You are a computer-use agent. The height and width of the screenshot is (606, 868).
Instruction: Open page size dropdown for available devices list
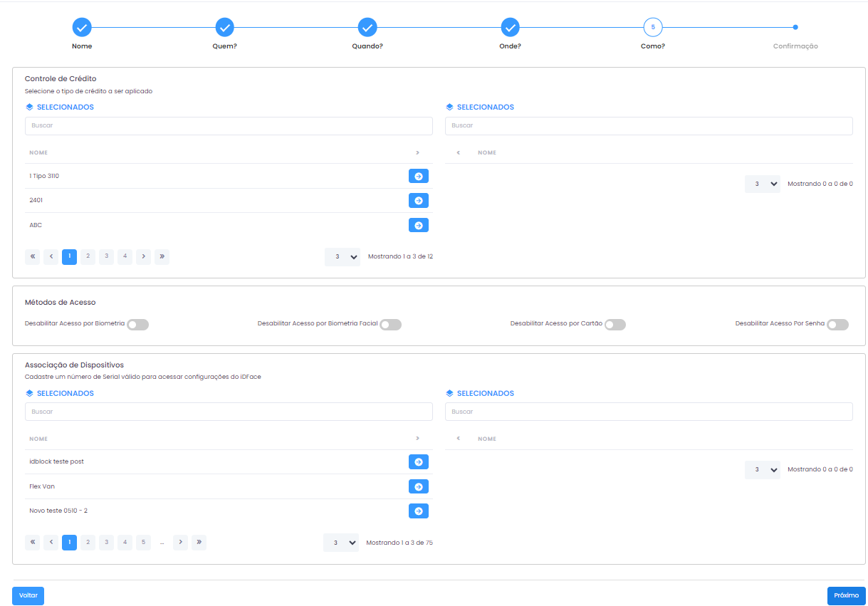pyautogui.click(x=341, y=543)
